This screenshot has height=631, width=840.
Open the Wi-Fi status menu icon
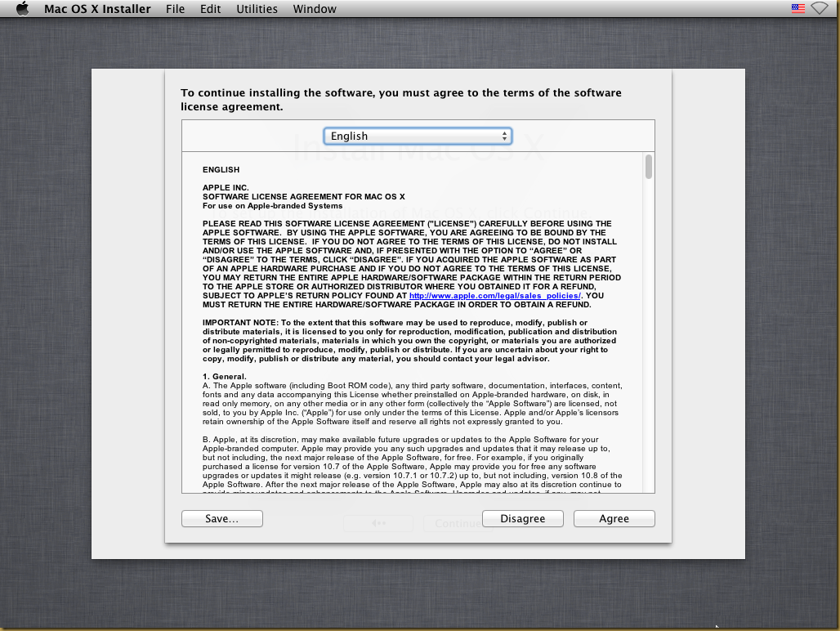[x=820, y=8]
